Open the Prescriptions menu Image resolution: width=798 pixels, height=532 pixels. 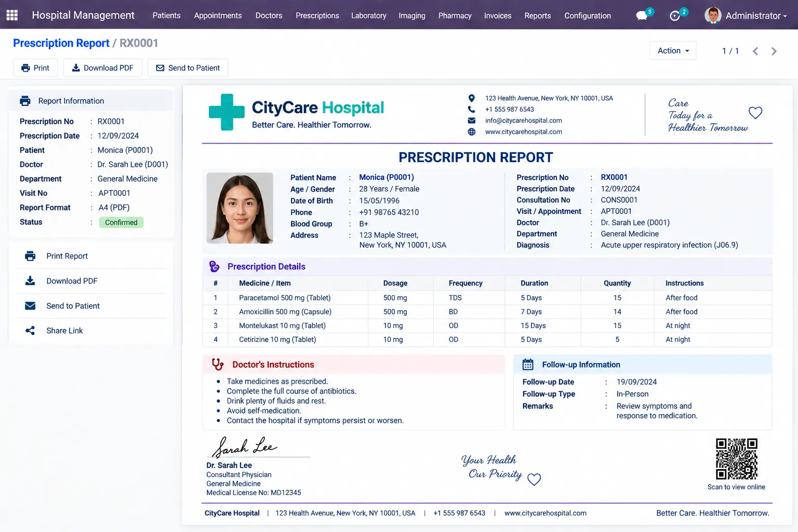317,16
